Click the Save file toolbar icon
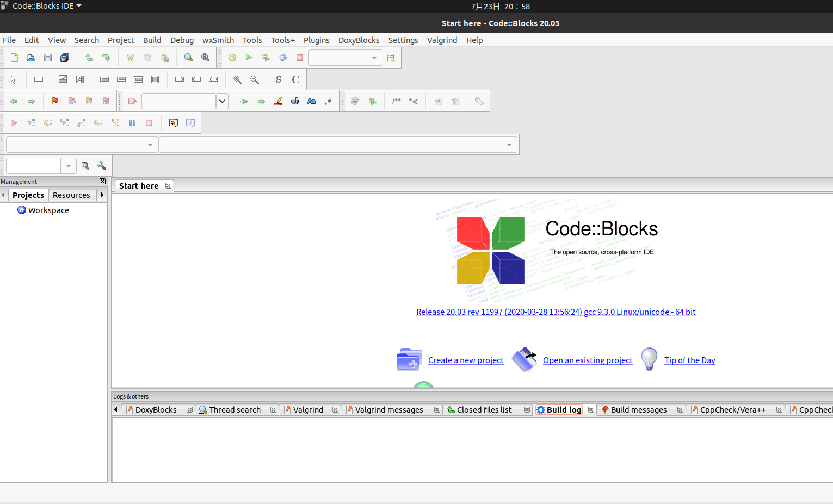Image resolution: width=833 pixels, height=504 pixels. tap(48, 58)
